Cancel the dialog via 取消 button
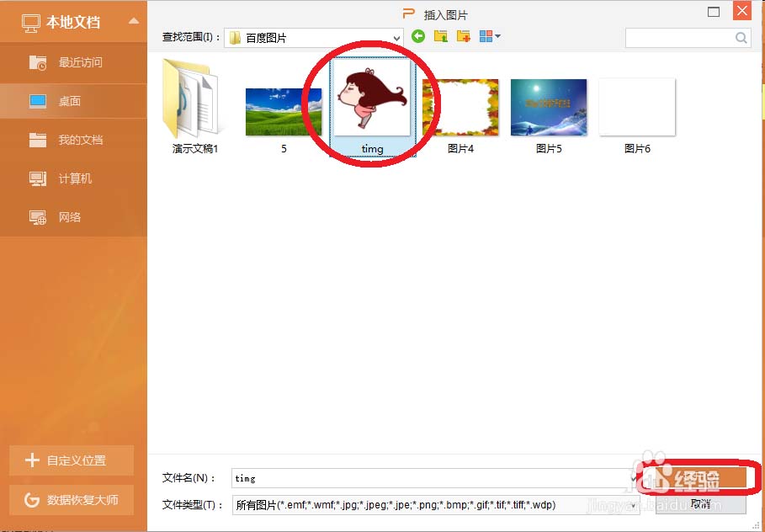 tap(699, 503)
